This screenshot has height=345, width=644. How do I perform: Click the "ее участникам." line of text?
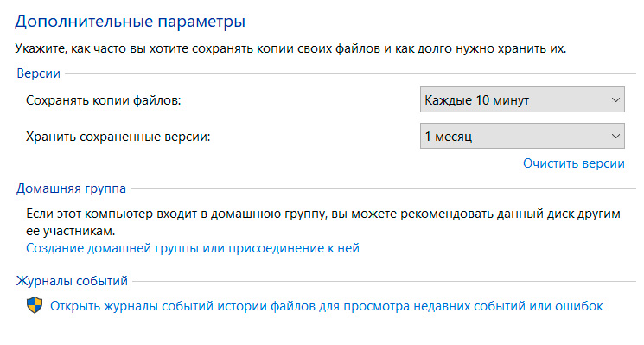[x=71, y=231]
